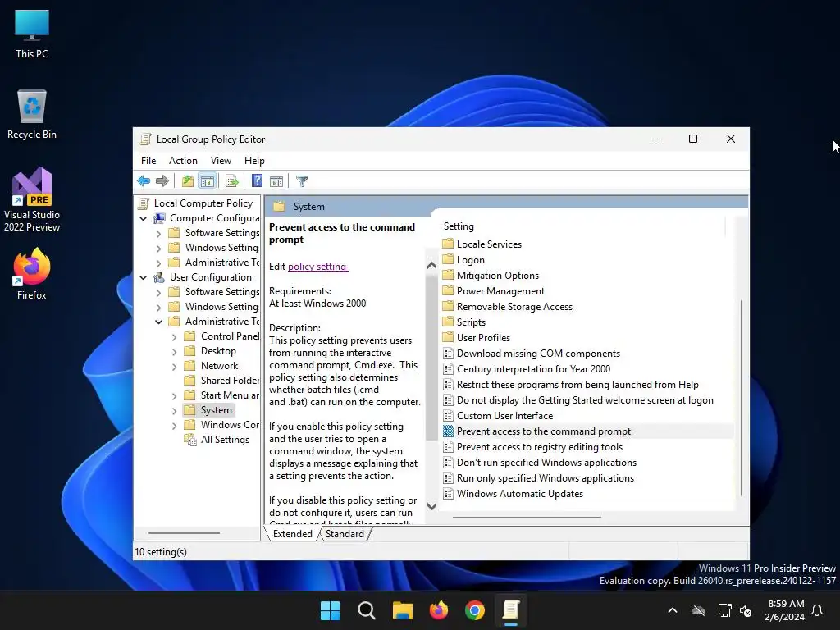The image size is (840, 630).
Task: Click the Up one level folder icon
Action: coord(188,181)
